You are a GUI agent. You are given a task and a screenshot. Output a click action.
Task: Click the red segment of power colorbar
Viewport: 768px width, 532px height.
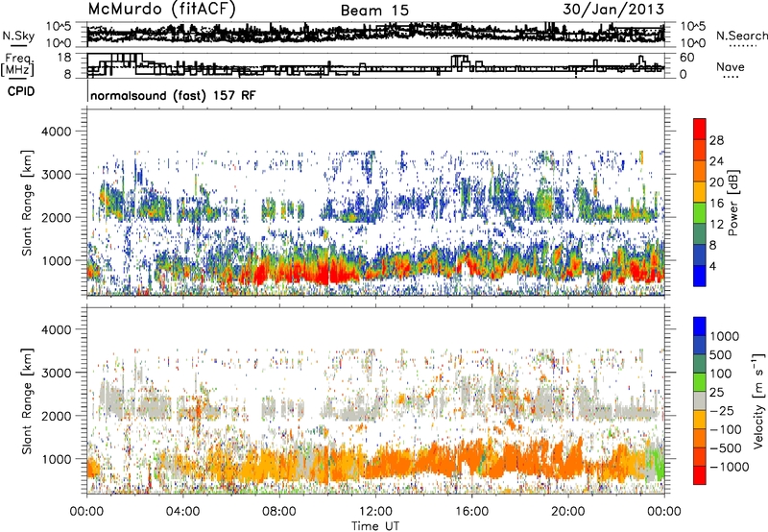[700, 130]
